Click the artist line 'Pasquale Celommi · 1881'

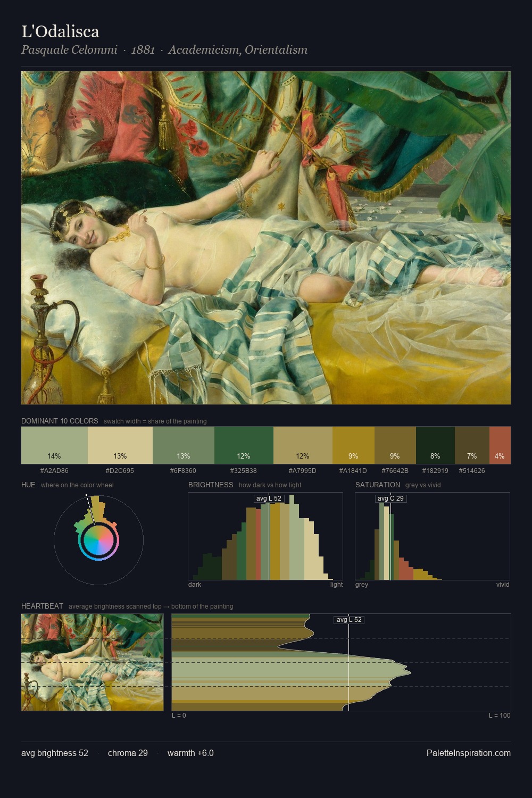coord(88,50)
